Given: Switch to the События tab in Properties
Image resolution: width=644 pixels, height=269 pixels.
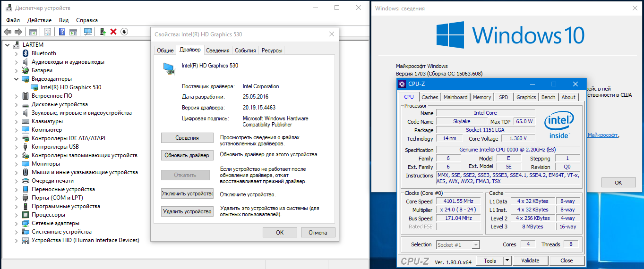Looking at the screenshot, I should 245,50.
